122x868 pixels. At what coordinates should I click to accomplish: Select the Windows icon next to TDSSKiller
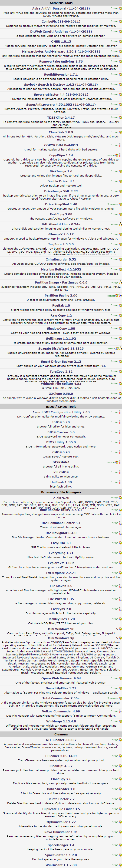[120, 118]
